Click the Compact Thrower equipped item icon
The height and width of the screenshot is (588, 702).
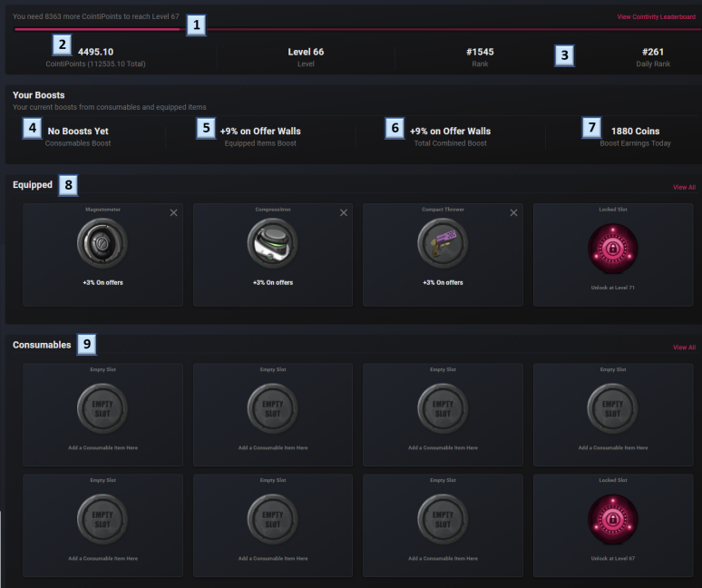pyautogui.click(x=443, y=243)
